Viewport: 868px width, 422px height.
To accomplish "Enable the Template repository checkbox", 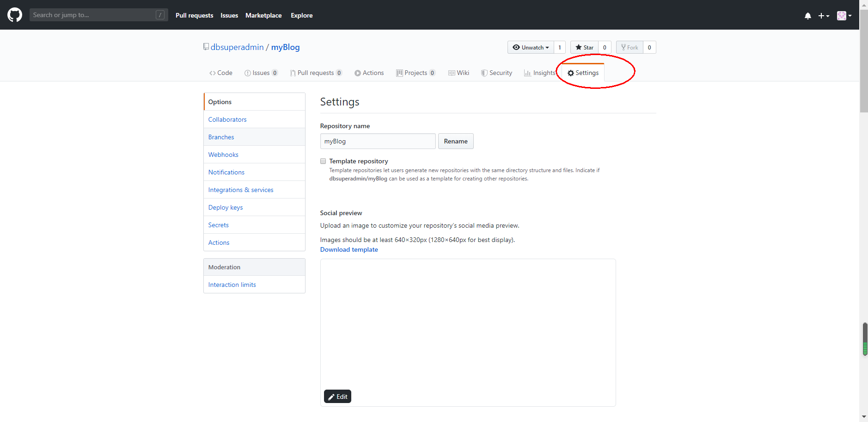I will tap(323, 161).
